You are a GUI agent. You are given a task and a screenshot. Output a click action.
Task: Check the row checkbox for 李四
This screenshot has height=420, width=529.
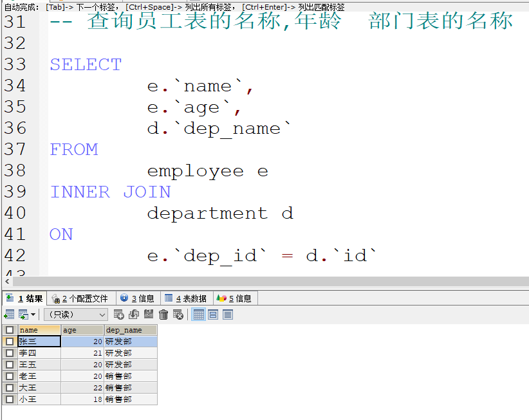pyautogui.click(x=9, y=352)
